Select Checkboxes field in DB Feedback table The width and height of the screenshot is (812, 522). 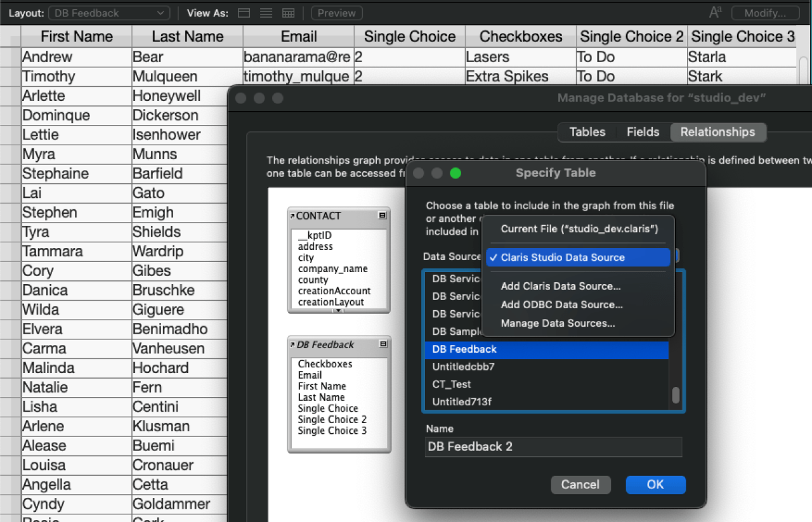pyautogui.click(x=325, y=364)
